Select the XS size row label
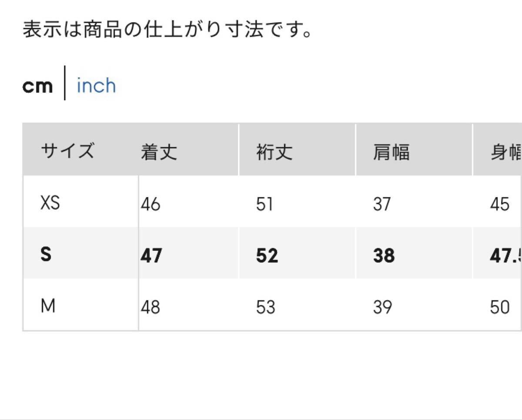Viewport: 522px width, 420px height. coord(50,203)
